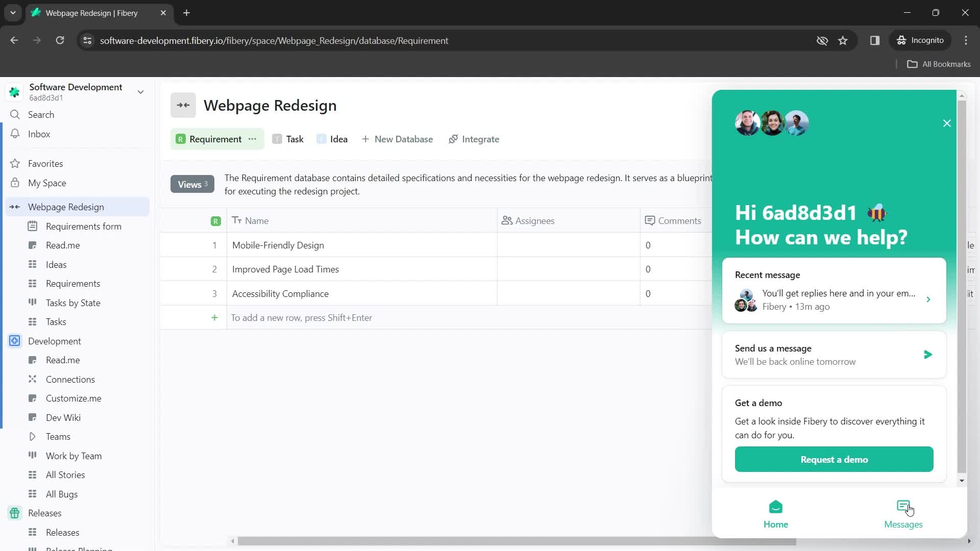980x551 pixels.
Task: Expand the Webpage Redesign space
Action: [15, 207]
